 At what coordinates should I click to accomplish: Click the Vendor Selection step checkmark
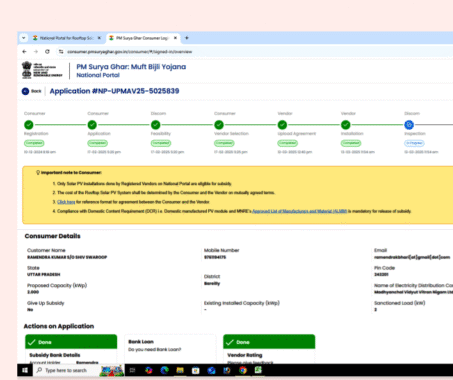coord(219,125)
